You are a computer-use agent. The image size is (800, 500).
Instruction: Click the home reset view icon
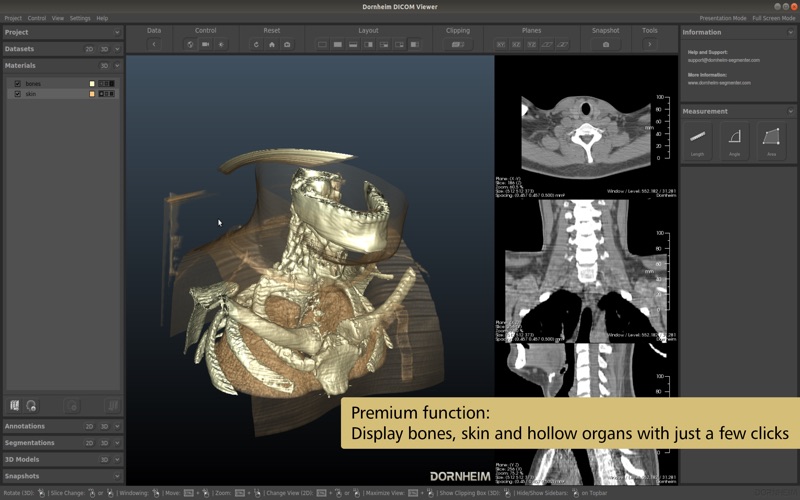[x=272, y=44]
